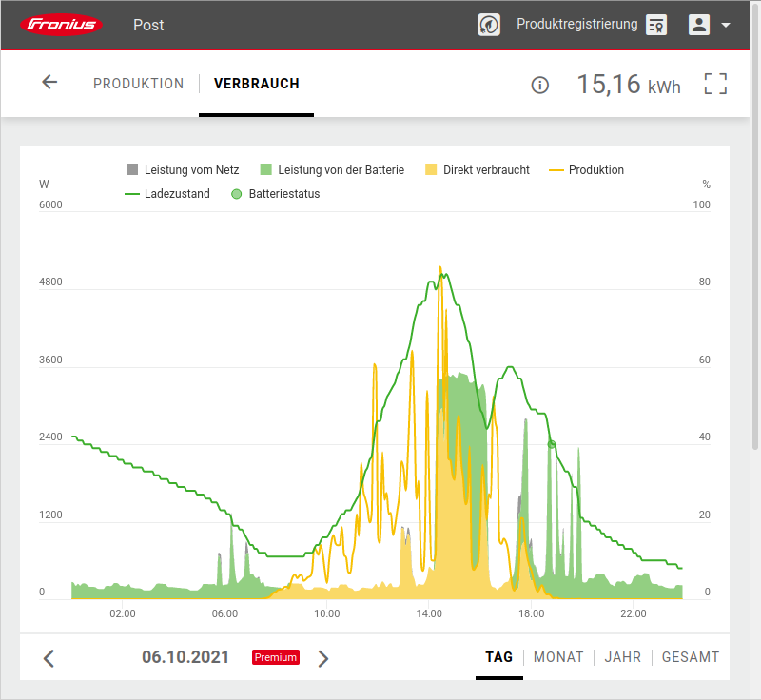Toggle the Direkt verbraucht series
This screenshot has width=761, height=700.
478,170
